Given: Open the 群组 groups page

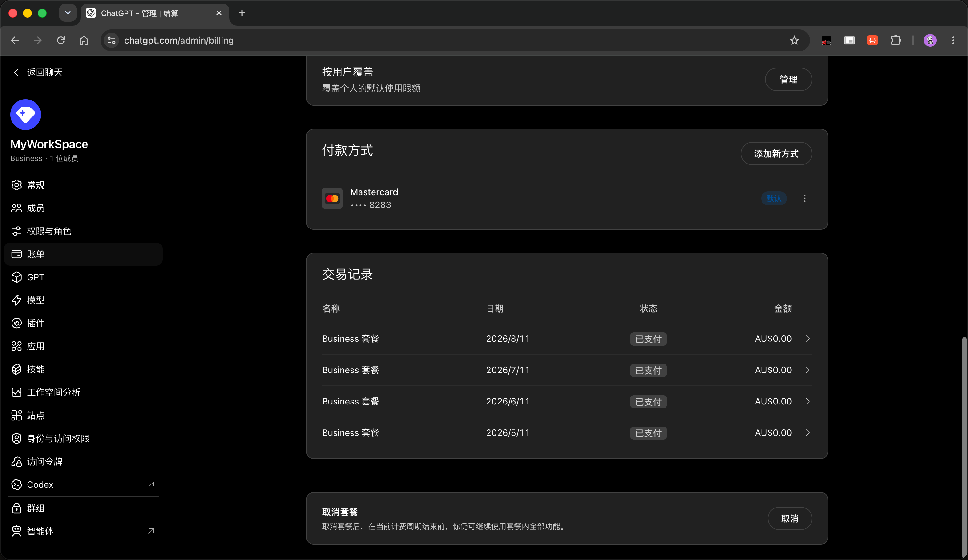Looking at the screenshot, I should (83, 508).
